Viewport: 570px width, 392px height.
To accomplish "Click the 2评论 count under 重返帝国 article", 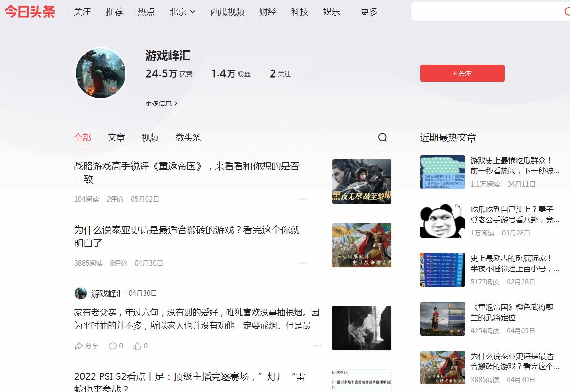I will pyautogui.click(x=115, y=199).
